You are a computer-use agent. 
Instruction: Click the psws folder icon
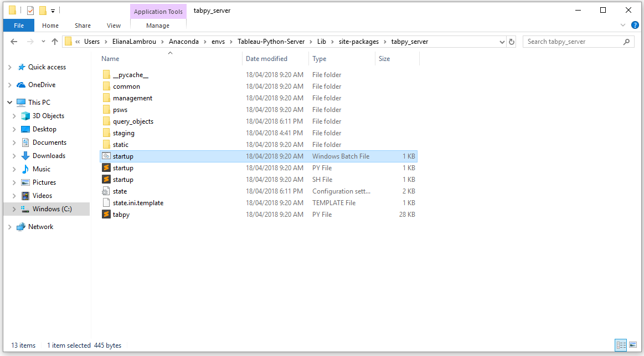(106, 110)
